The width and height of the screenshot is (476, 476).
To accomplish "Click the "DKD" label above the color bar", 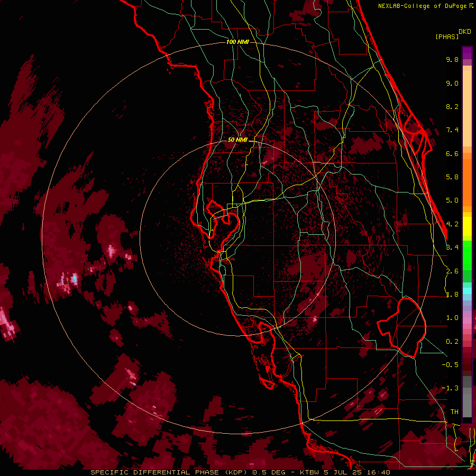I will point(465,32).
